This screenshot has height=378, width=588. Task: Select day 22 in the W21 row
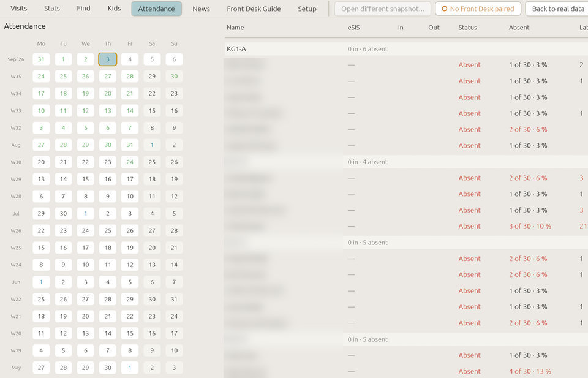click(x=130, y=316)
